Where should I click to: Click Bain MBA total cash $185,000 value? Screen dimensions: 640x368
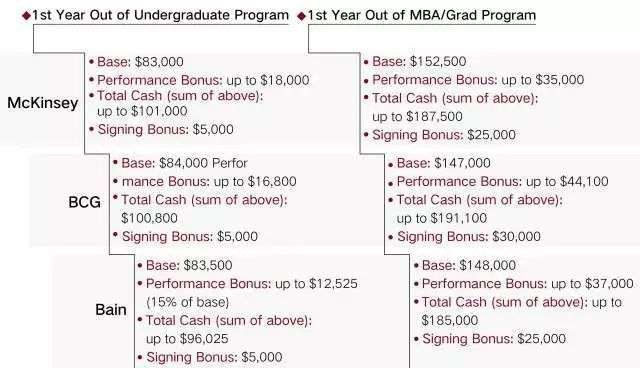click(x=450, y=320)
